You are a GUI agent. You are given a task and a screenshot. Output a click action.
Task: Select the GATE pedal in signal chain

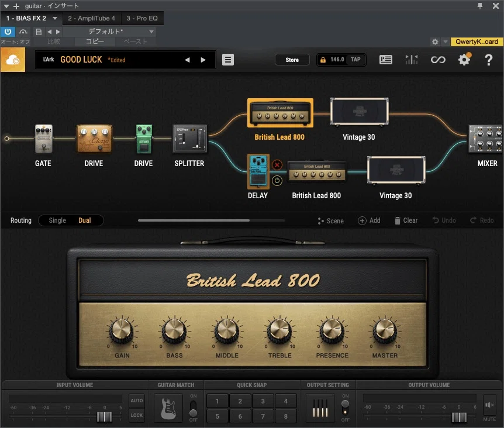[x=43, y=139]
